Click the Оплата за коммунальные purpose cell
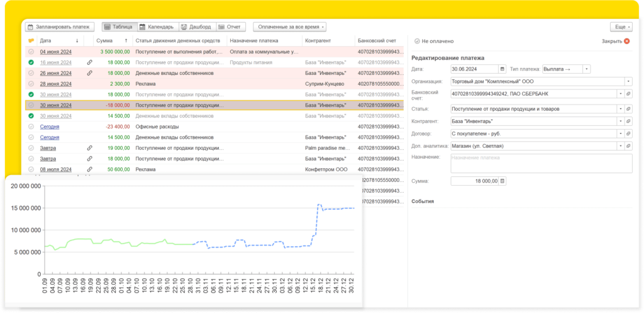The width and height of the screenshot is (644, 313). (264, 52)
